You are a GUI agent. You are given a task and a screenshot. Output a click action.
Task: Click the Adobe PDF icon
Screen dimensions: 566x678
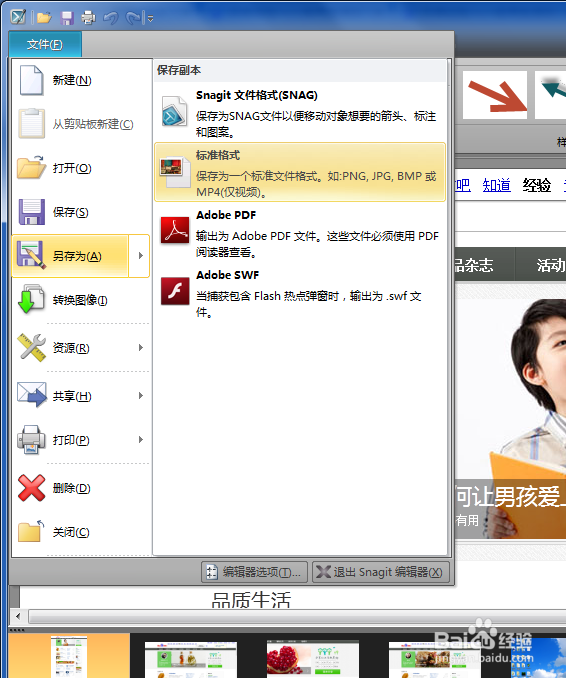175,230
